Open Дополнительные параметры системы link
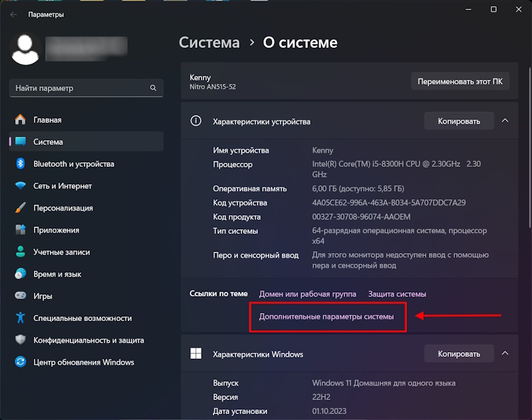The height and width of the screenshot is (420, 532). pyautogui.click(x=327, y=316)
